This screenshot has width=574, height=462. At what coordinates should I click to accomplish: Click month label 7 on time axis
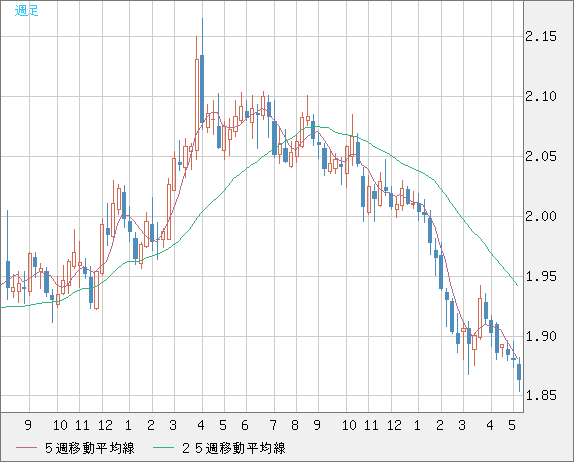[273, 425]
